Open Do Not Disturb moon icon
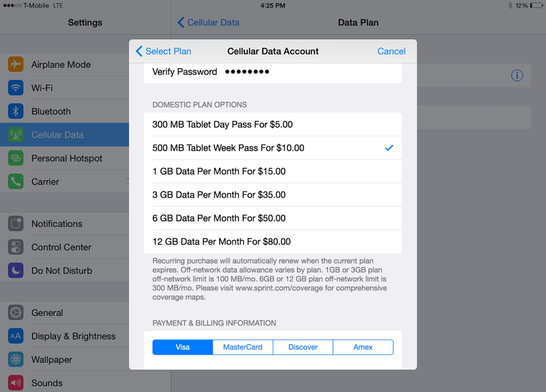 [x=16, y=270]
